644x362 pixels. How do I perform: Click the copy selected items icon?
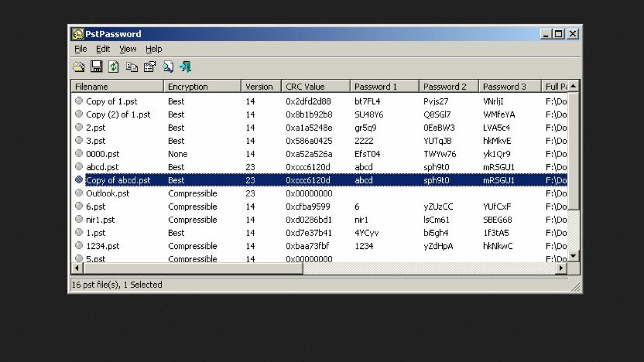[x=132, y=67]
